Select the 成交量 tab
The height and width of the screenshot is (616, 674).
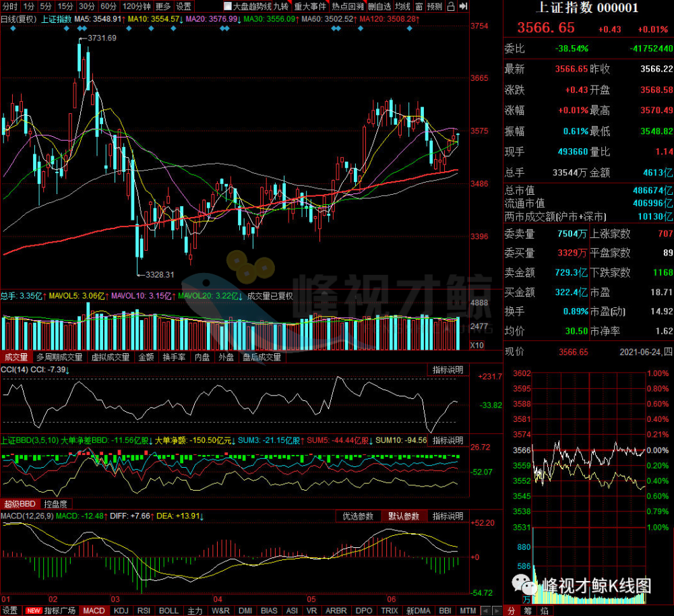coord(16,357)
